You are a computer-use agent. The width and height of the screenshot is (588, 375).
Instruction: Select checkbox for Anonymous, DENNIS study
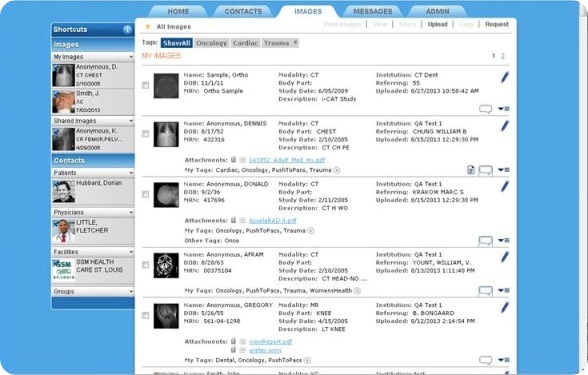[x=146, y=134]
